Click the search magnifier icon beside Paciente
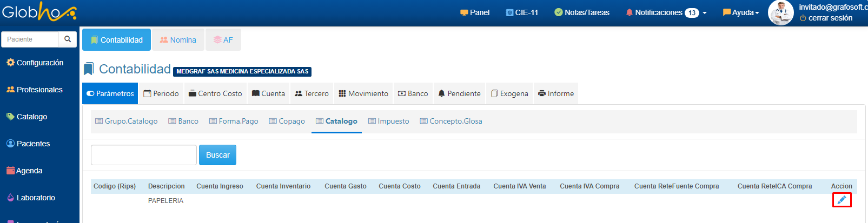Image resolution: width=868 pixels, height=223 pixels. (68, 39)
